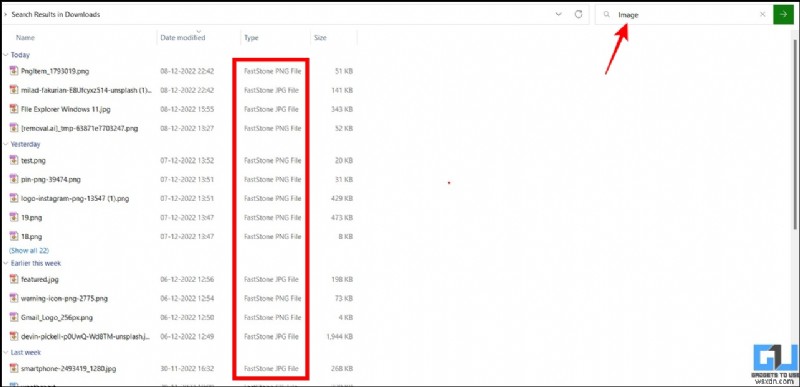Click the refresh icon in address bar
Viewport: 800px width, 387px height.
coord(578,14)
